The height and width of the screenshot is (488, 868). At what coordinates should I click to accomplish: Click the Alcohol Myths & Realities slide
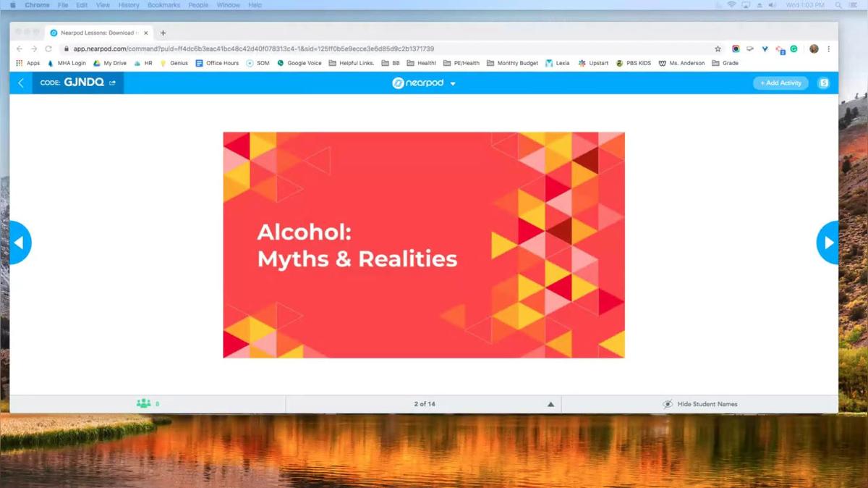pyautogui.click(x=423, y=245)
